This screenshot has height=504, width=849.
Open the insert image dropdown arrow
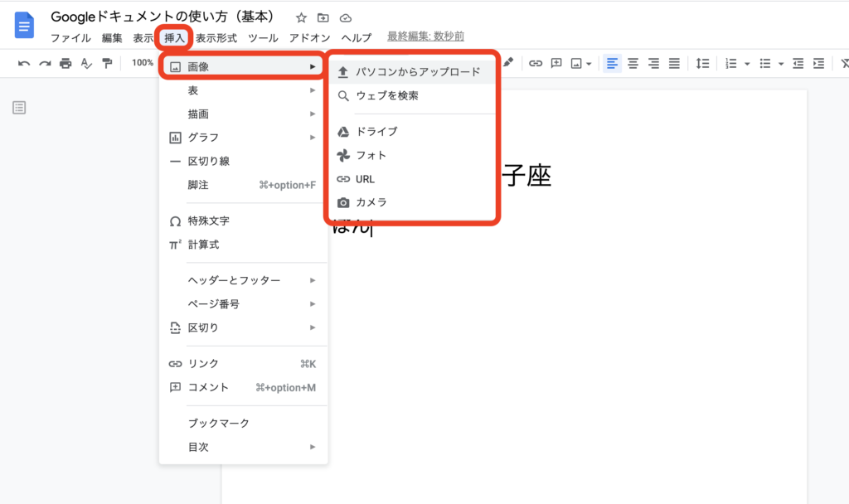pos(587,63)
